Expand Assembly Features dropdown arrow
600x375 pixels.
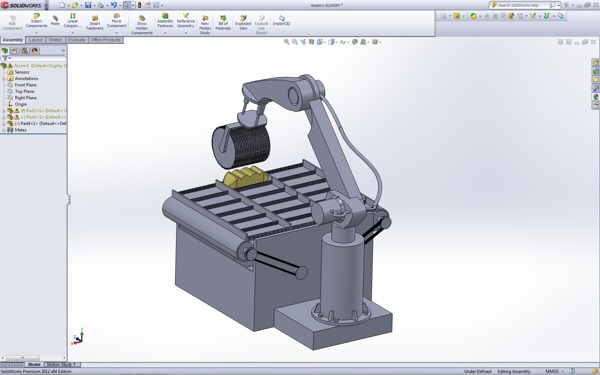(x=165, y=33)
